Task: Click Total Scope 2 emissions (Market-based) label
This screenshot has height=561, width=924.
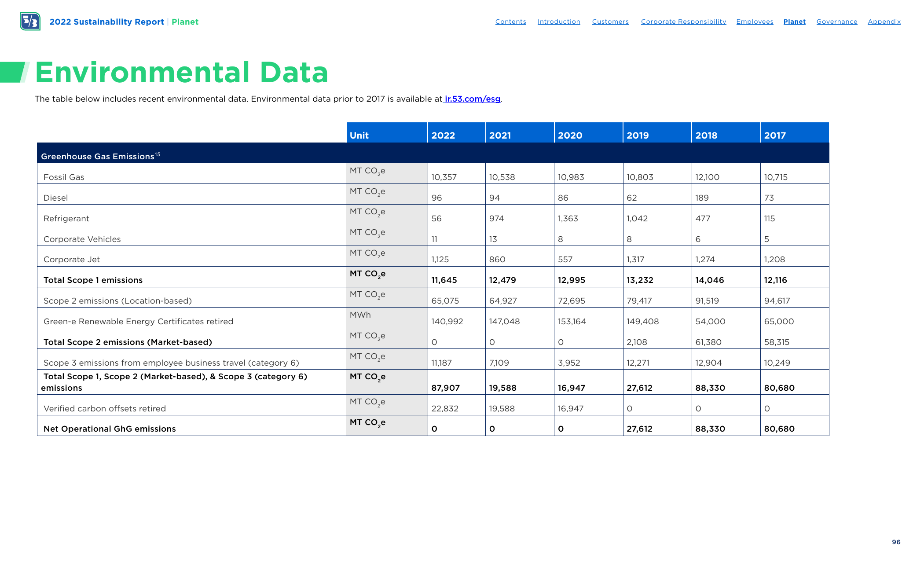Action: 128,342
